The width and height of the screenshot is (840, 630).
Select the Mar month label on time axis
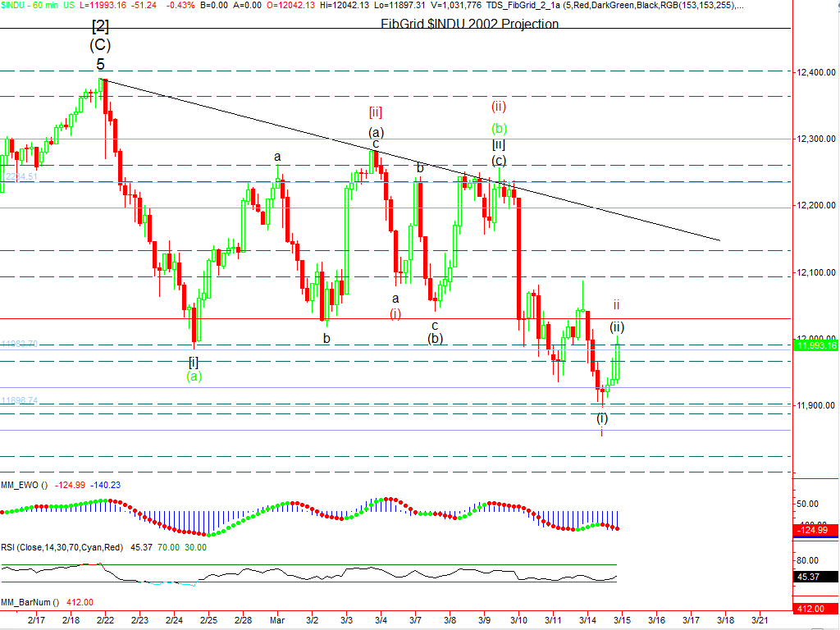[278, 623]
